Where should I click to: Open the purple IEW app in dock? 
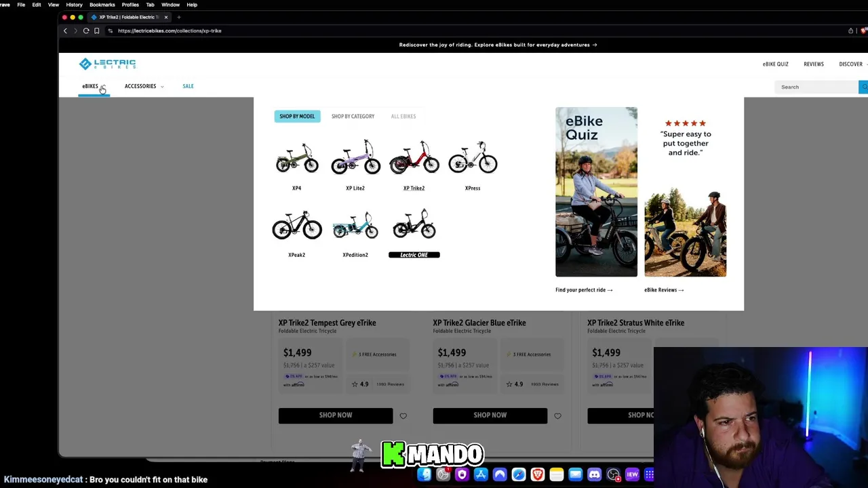(x=632, y=474)
